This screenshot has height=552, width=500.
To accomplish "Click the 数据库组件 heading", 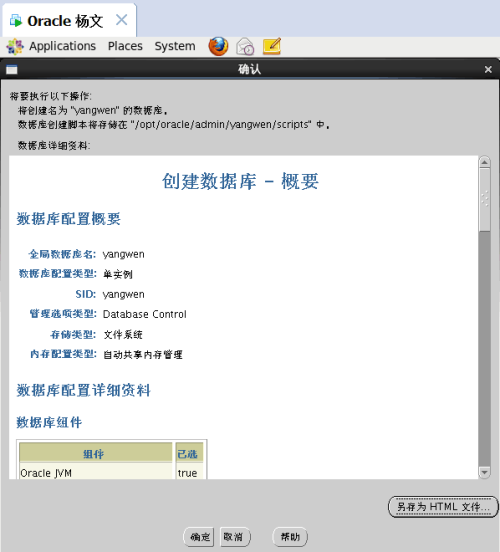I will coord(49,422).
